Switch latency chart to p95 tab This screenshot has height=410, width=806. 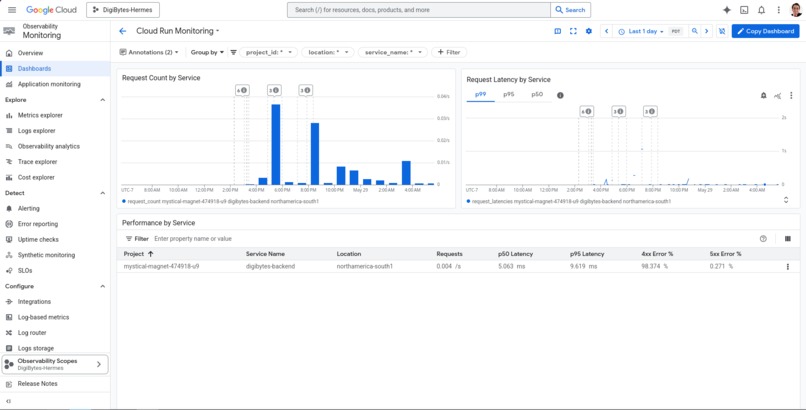coord(508,95)
